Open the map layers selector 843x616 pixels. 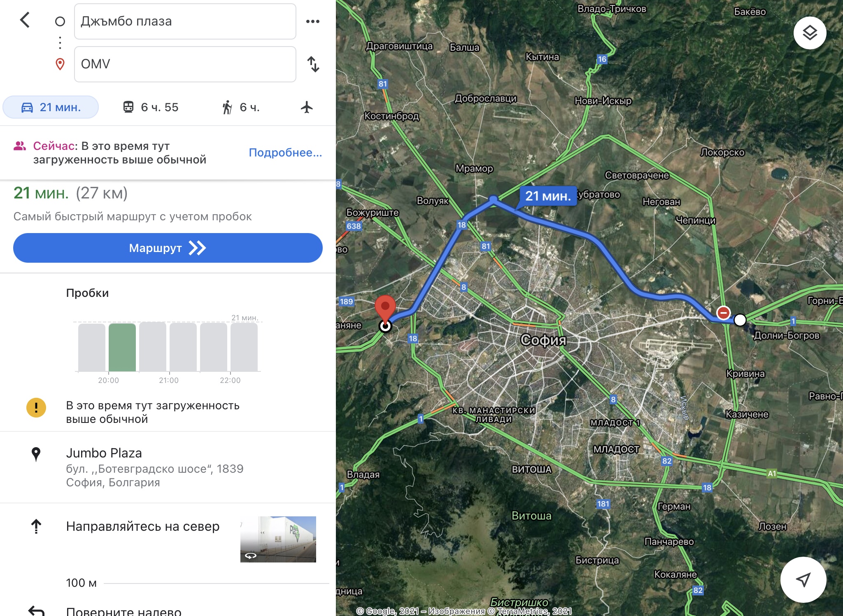810,33
